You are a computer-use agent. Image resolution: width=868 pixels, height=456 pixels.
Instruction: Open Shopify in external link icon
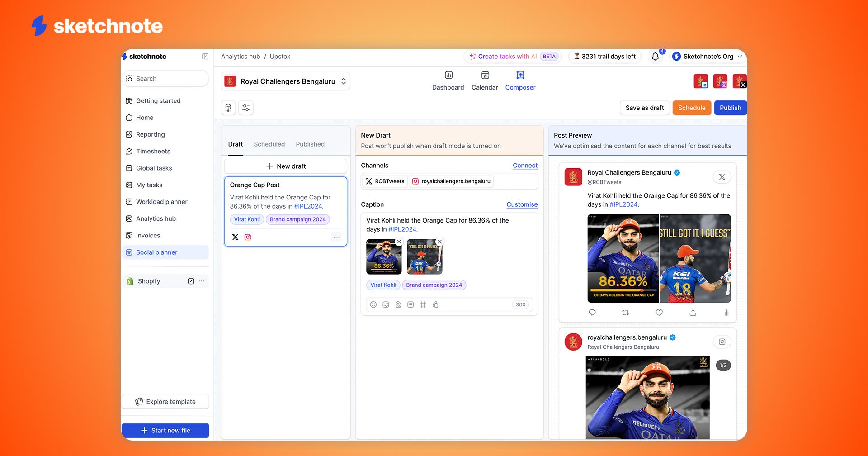[191, 281]
